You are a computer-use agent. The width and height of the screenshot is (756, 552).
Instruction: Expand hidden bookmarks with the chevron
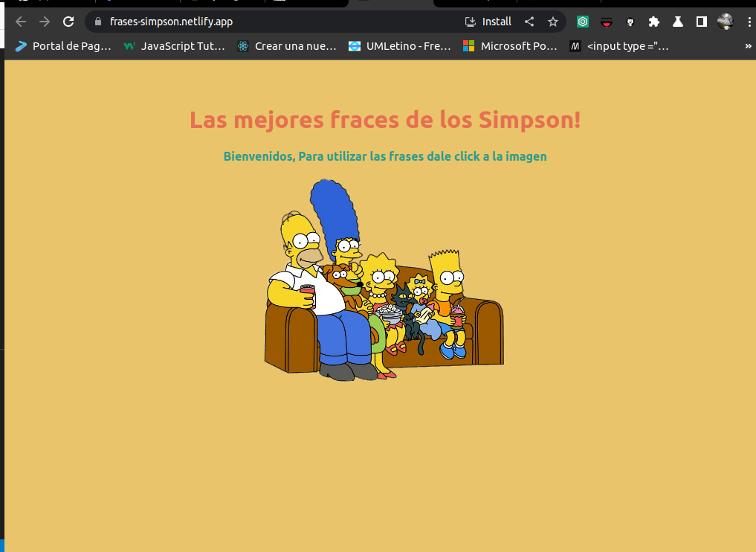tap(748, 46)
